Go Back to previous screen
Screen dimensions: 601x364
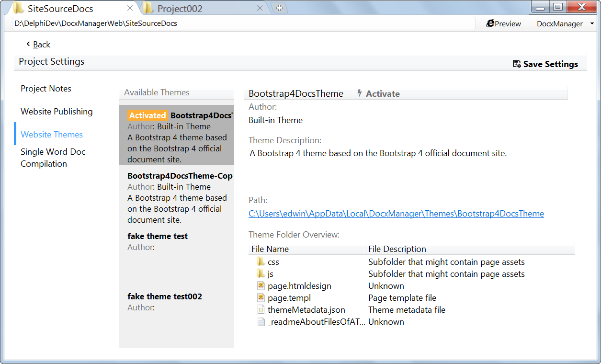point(38,44)
